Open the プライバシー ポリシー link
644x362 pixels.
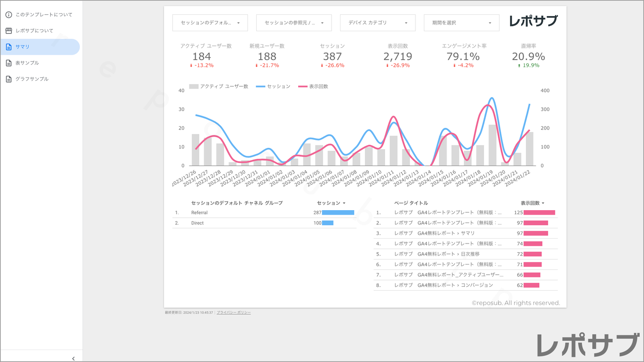click(x=234, y=313)
